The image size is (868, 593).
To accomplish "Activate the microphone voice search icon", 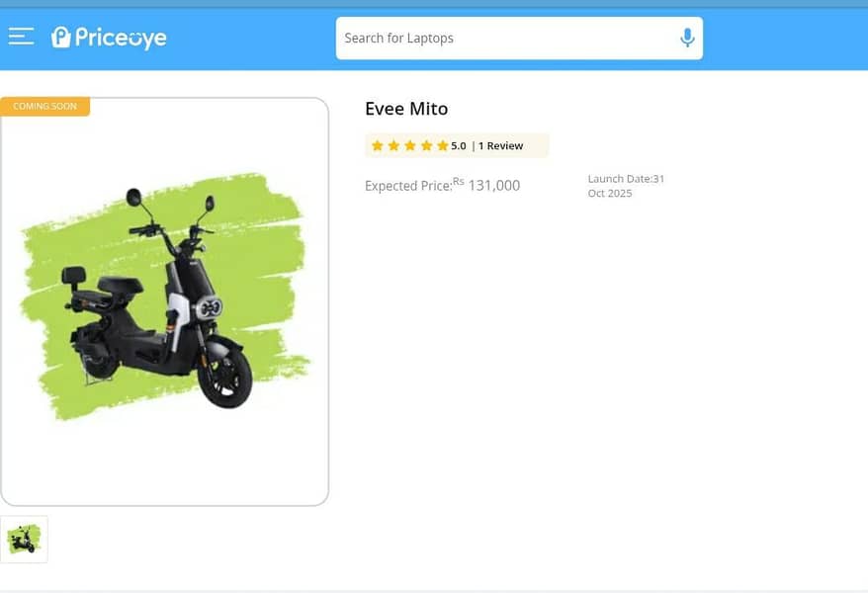I will 687,39.
